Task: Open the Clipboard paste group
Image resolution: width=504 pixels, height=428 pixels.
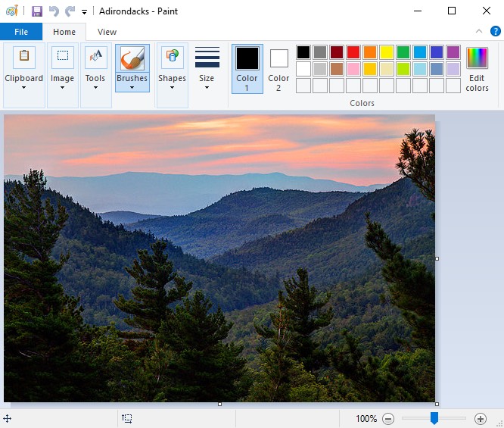Action: click(23, 68)
